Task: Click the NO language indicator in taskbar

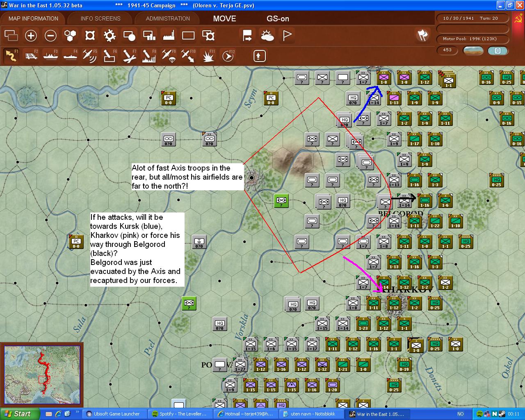Action: coord(461,414)
